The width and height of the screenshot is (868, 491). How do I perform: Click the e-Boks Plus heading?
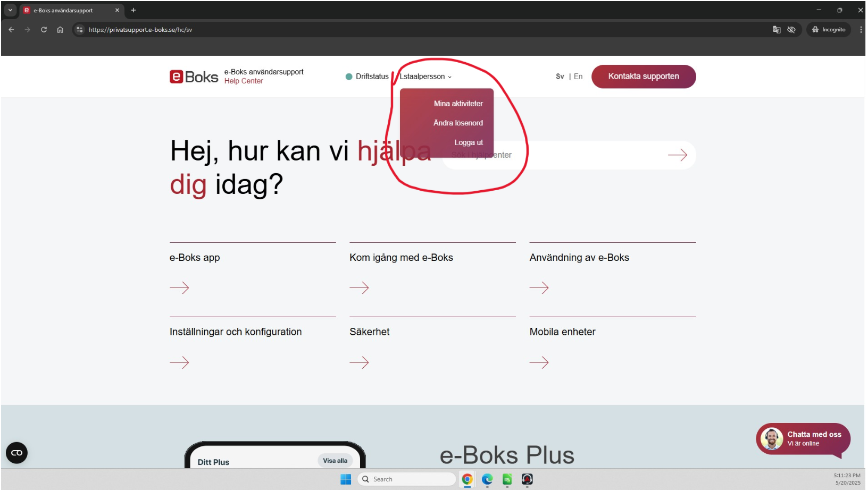[507, 456]
